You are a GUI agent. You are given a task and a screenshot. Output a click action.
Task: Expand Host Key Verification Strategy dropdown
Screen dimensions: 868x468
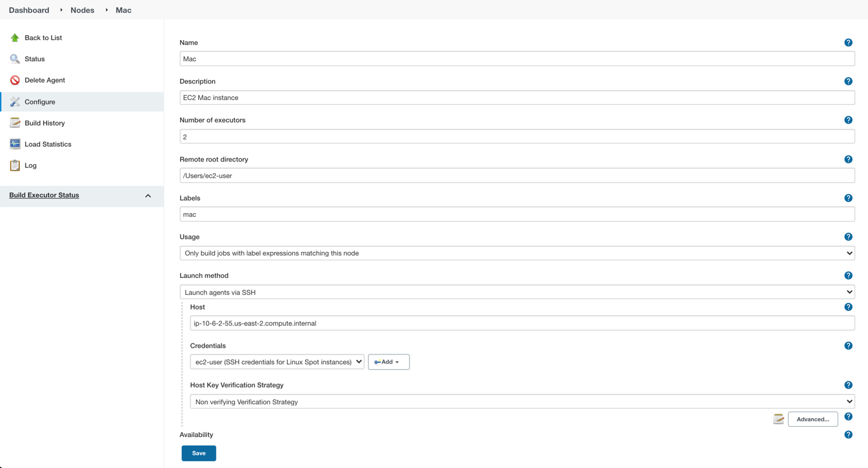[522, 402]
